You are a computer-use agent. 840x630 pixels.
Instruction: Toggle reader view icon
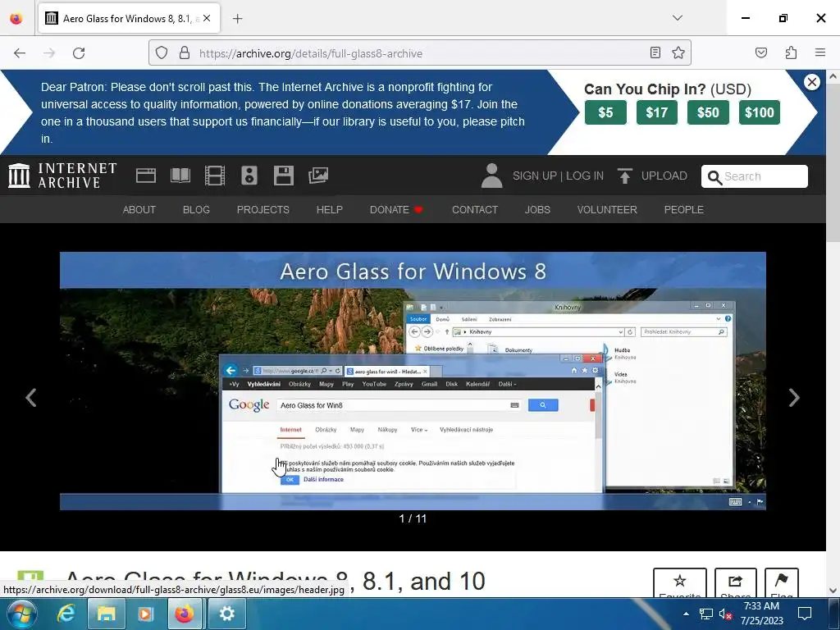pos(655,52)
